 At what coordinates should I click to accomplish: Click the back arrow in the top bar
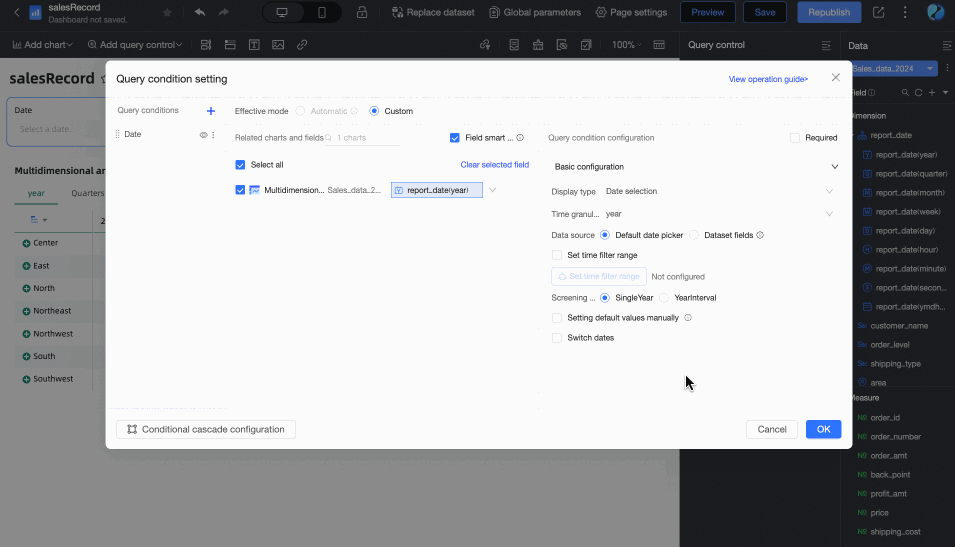[x=16, y=12]
